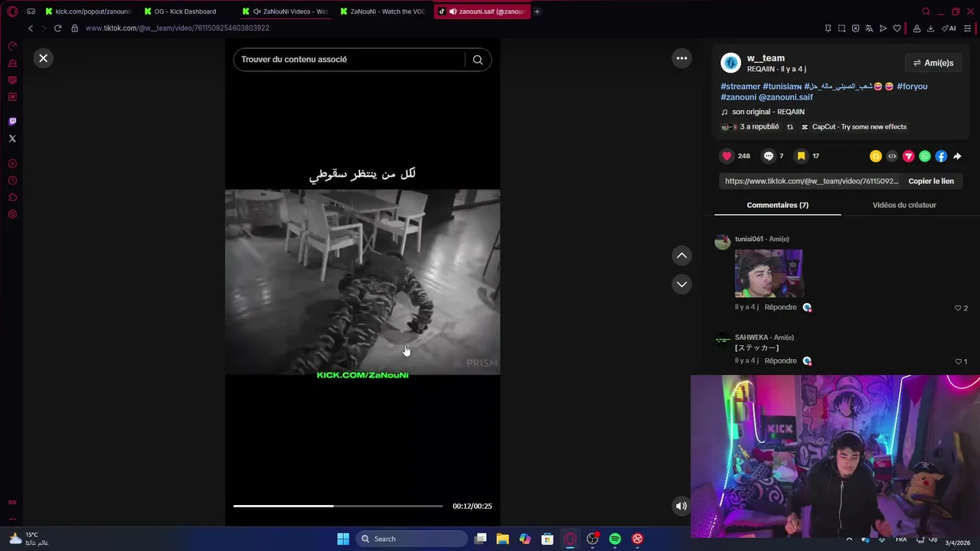Viewport: 980px width, 551px height.
Task: Share via Facebook icon
Action: [x=941, y=156]
